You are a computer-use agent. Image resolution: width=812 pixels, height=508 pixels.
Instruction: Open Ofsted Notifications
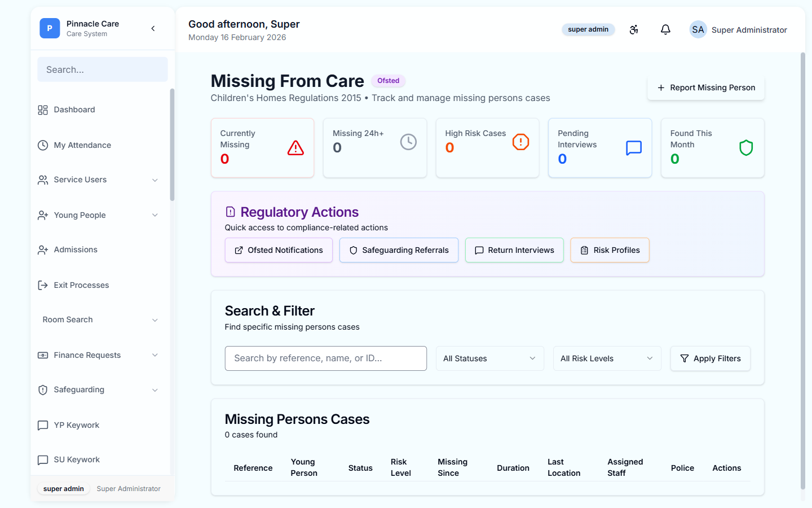coord(279,250)
